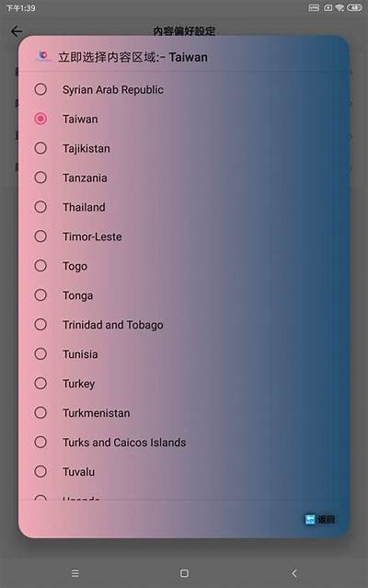Tap the Tonga region entry

tap(184, 295)
